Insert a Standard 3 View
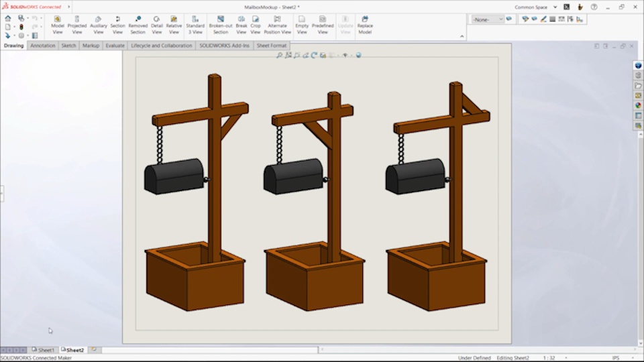The image size is (644, 362). pos(195,25)
